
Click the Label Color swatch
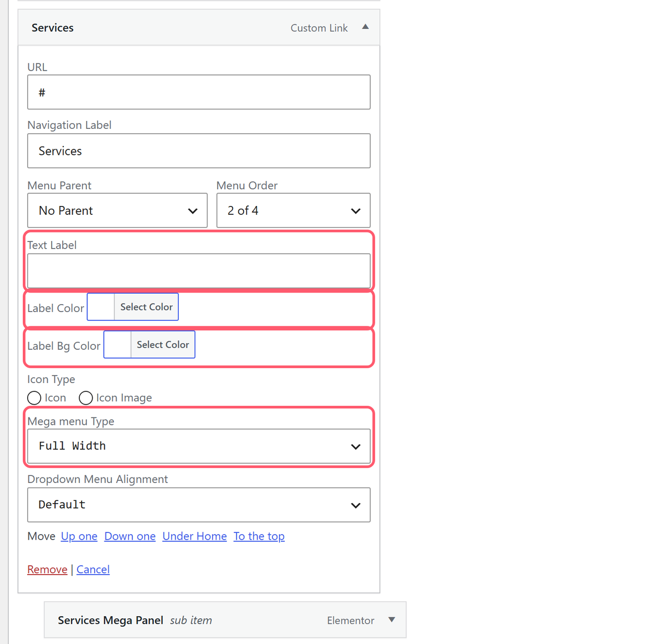(x=101, y=307)
